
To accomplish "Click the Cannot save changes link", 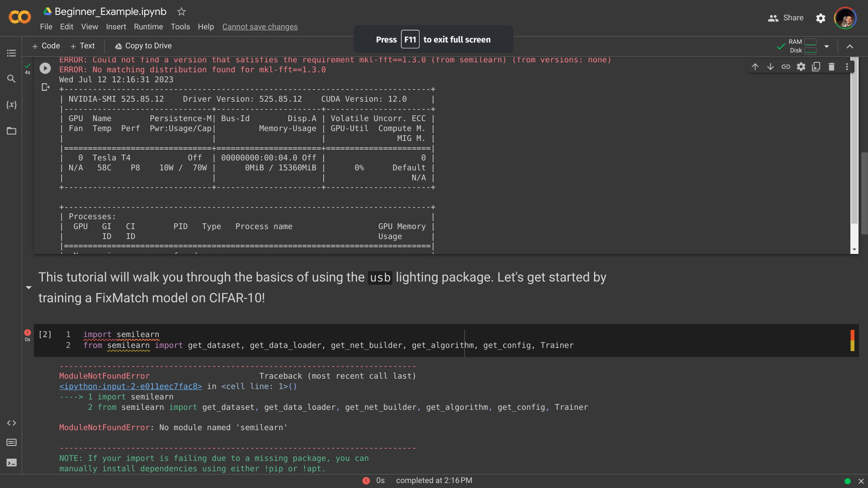I will [x=260, y=27].
